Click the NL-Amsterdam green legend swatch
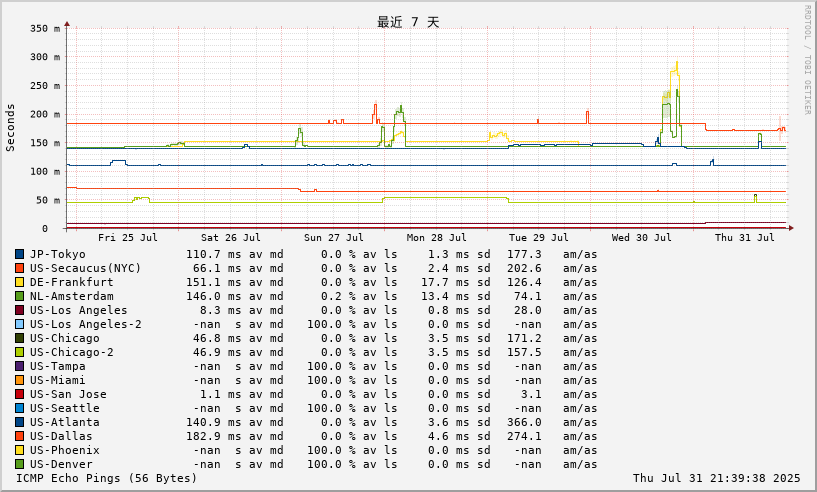This screenshot has height=492, width=817. pyautogui.click(x=19, y=297)
